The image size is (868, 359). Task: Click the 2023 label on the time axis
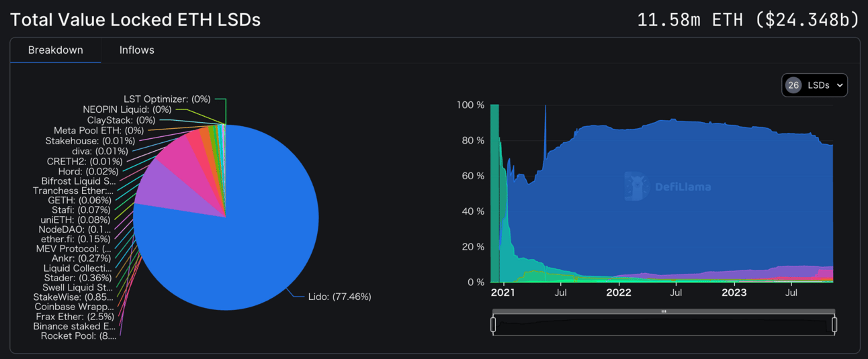tap(734, 293)
